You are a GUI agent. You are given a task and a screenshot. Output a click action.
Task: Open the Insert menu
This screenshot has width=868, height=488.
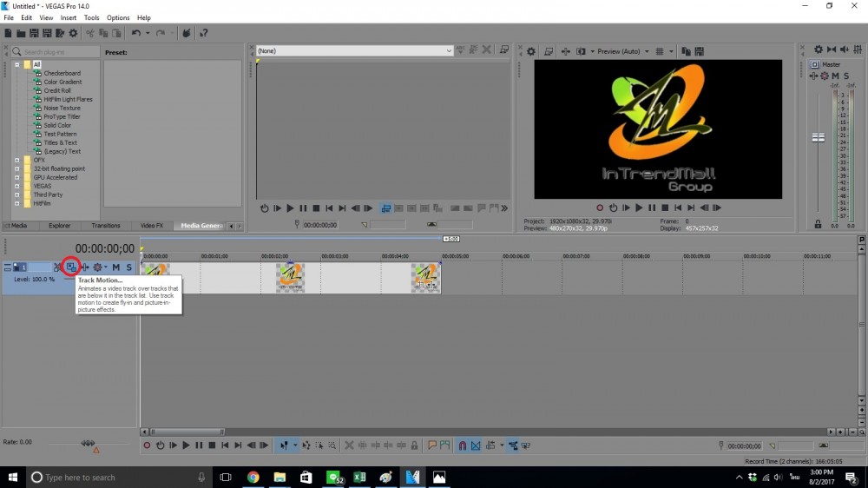point(69,17)
